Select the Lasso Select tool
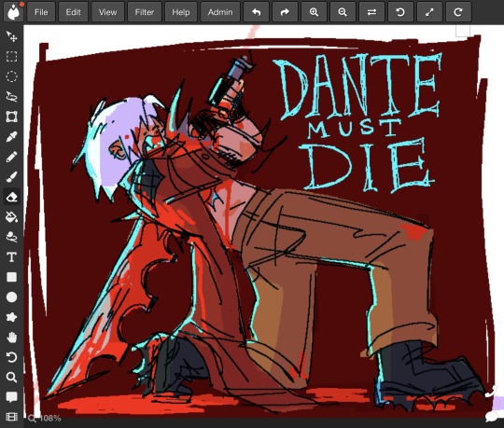The height and width of the screenshot is (428, 504). click(x=11, y=97)
